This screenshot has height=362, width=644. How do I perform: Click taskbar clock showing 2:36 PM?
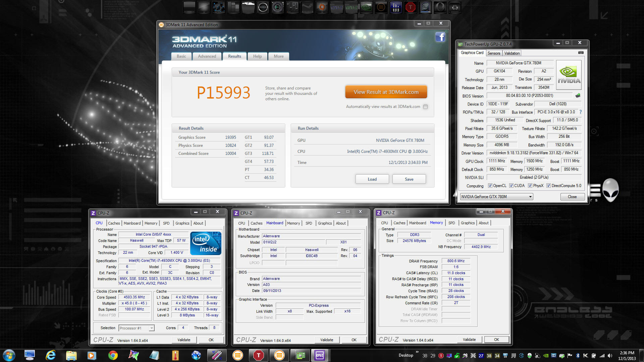[x=627, y=356]
